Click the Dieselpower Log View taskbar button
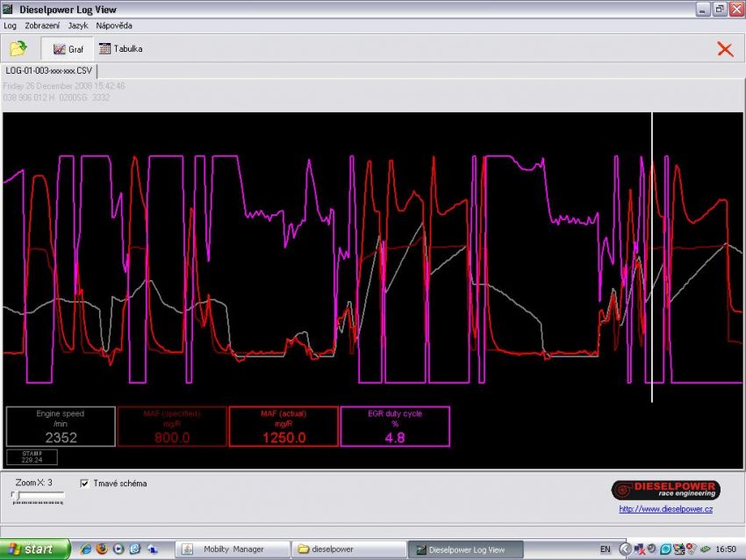Screen dimensions: 746x560 tap(465, 549)
